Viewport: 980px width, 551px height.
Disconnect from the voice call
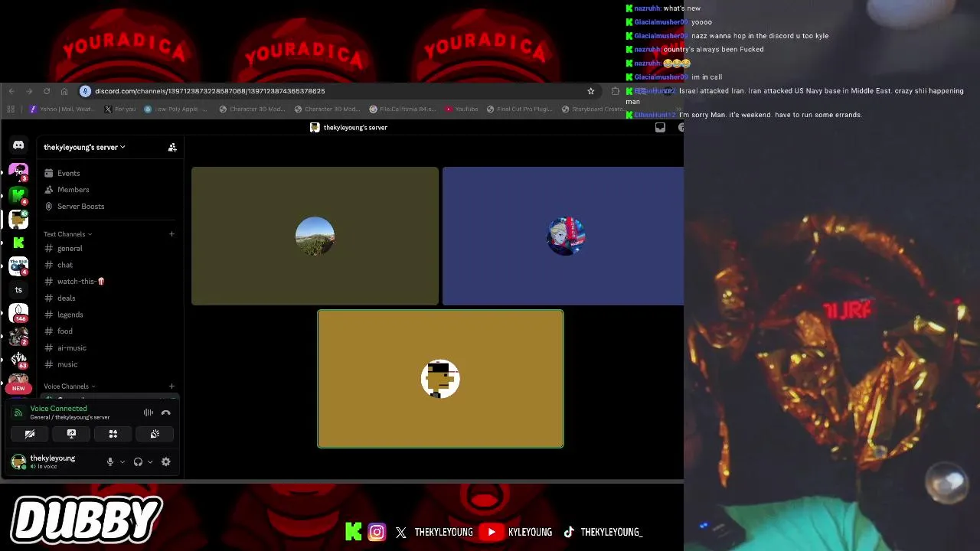165,412
